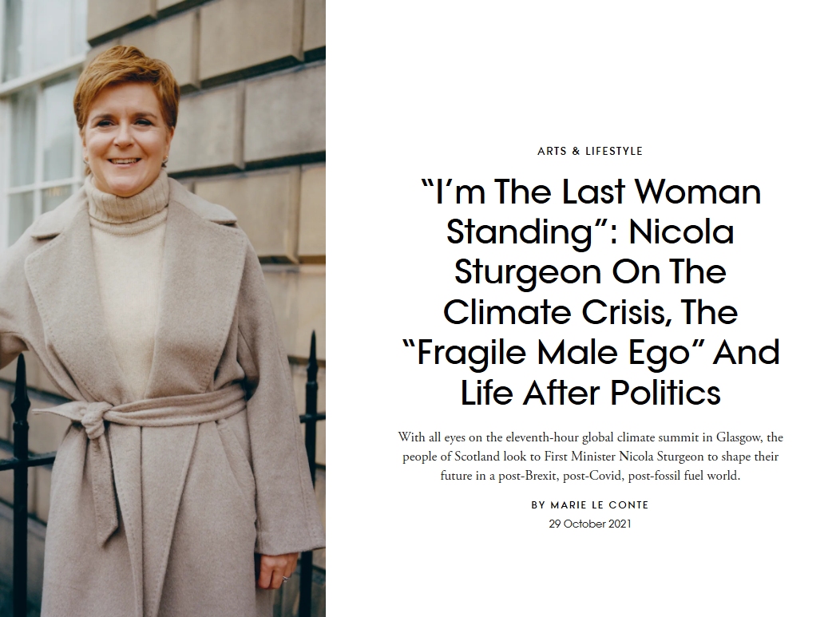Click the "Life After Politics" headline line

pyautogui.click(x=590, y=393)
